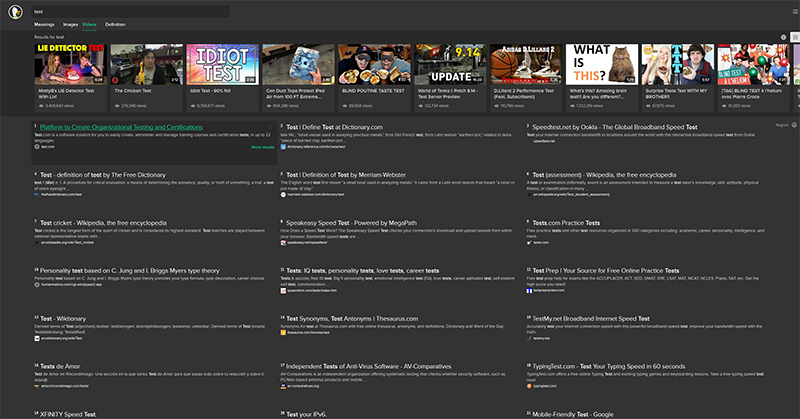Open the Meanings tab

tap(44, 24)
